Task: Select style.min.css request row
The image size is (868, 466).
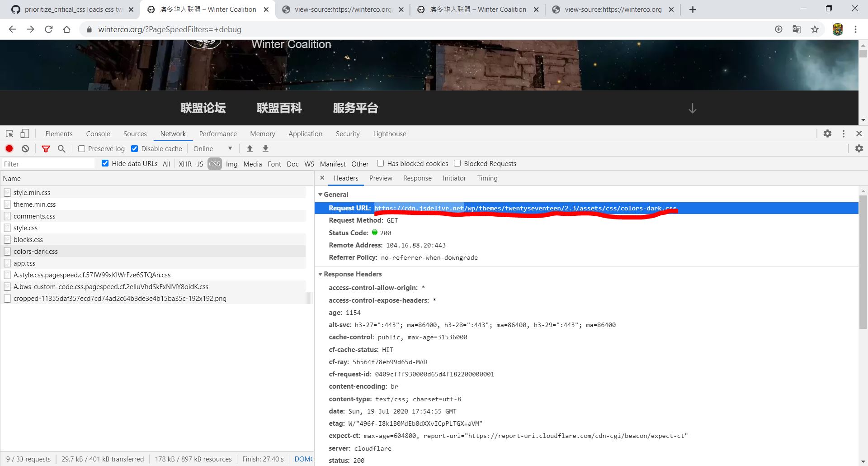Action: pyautogui.click(x=154, y=192)
